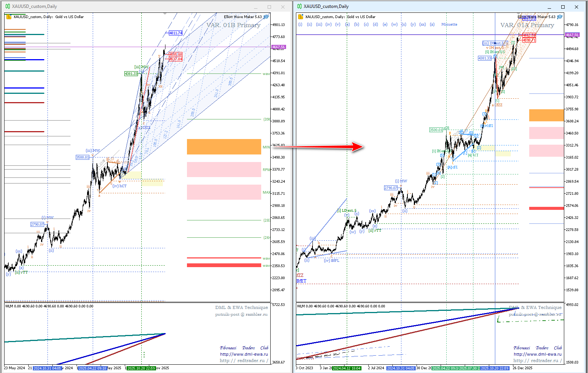Click graduation cap icon on right chart
The image size is (588, 373).
(560, 17)
